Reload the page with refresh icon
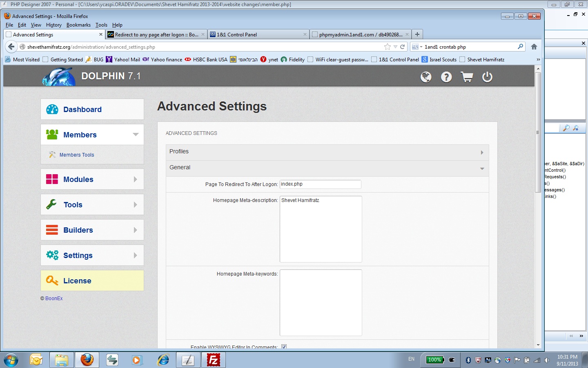588x368 pixels. click(x=402, y=47)
